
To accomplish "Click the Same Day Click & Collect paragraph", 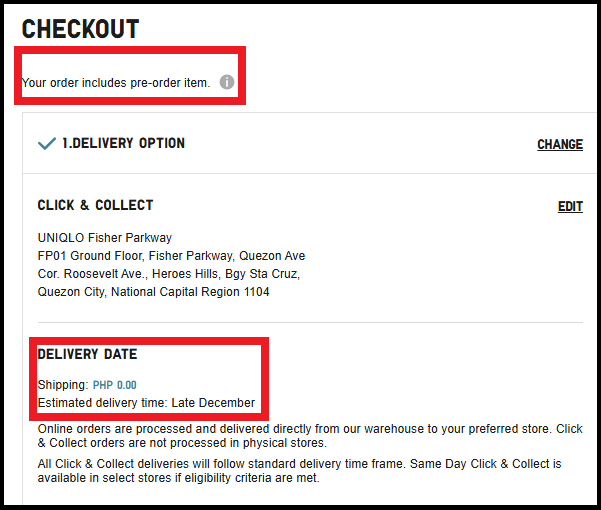I will [x=300, y=470].
